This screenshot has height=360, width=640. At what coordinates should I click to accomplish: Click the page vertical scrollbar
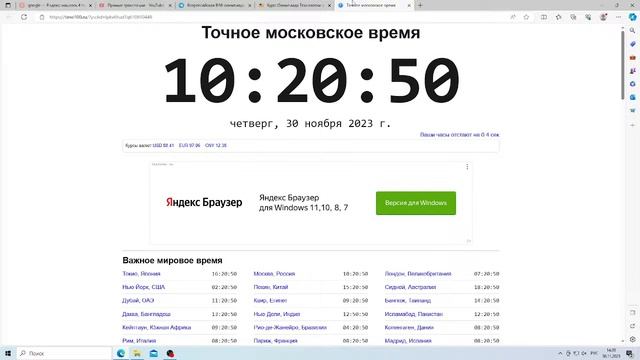(622, 65)
